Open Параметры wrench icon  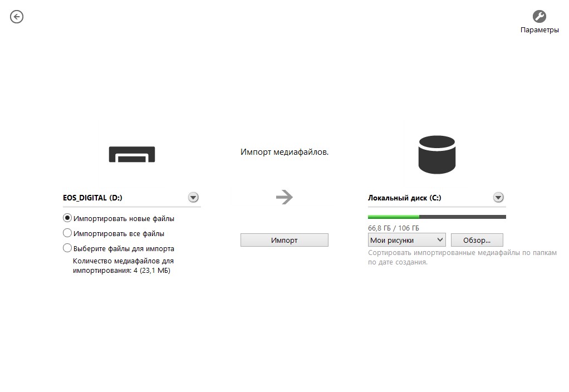[x=539, y=16]
